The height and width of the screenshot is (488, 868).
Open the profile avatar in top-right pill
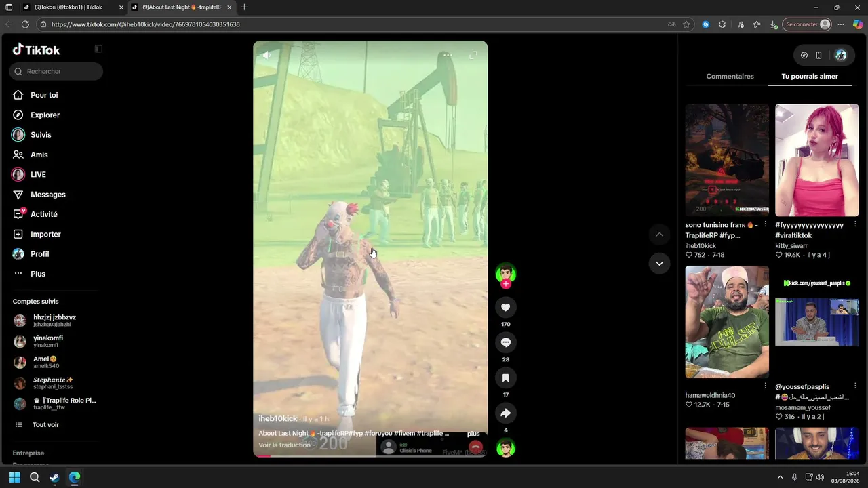point(841,55)
